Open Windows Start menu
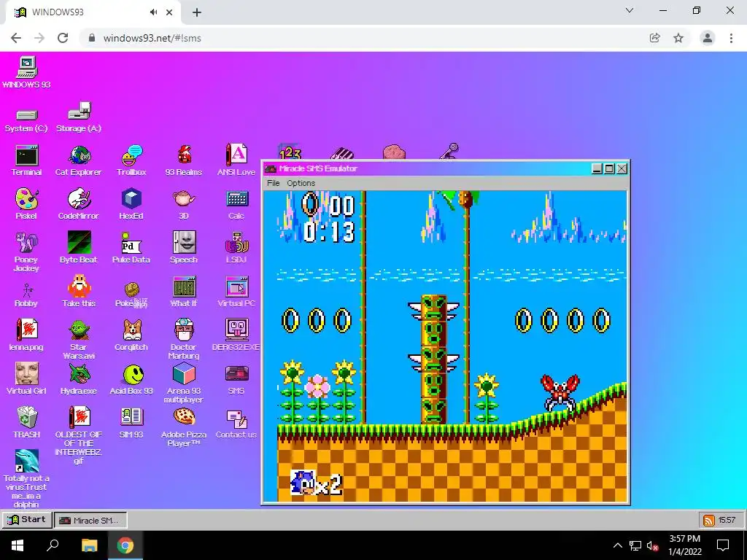 coord(18,545)
